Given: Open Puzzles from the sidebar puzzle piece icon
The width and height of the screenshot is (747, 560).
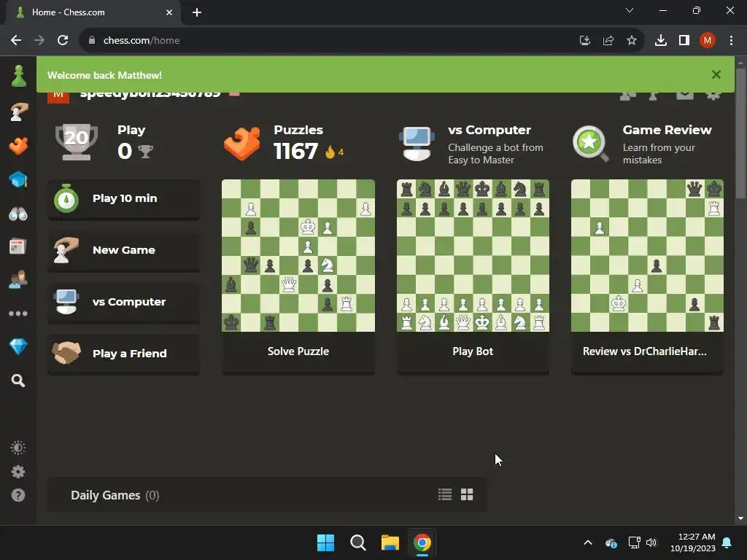Looking at the screenshot, I should [18, 146].
